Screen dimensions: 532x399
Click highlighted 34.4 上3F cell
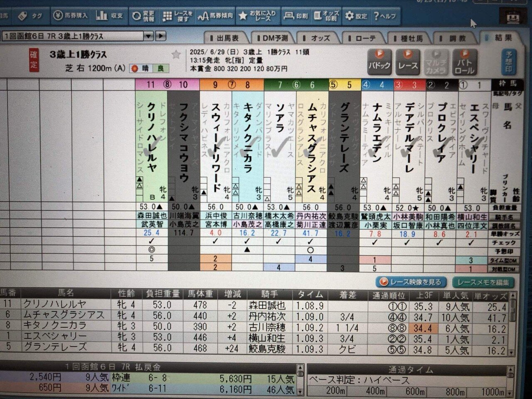click(423, 328)
